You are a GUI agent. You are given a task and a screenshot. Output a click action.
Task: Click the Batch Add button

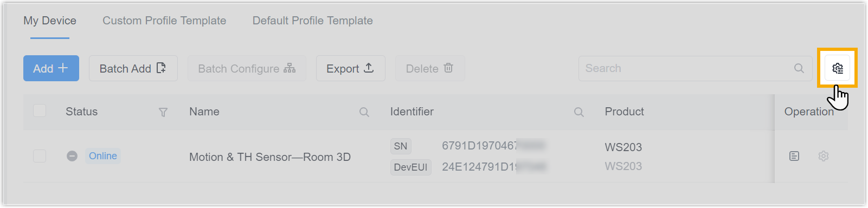pos(133,68)
